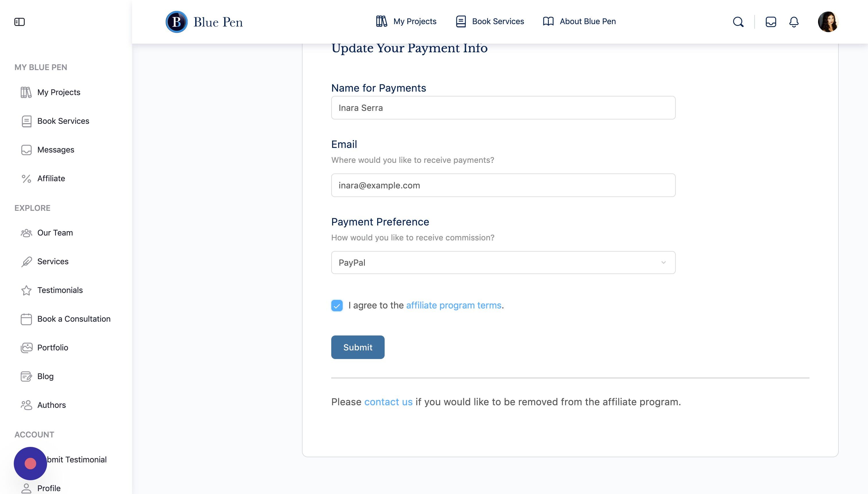
Task: Uncheck the affiliate terms agreement checkbox
Action: tap(337, 306)
